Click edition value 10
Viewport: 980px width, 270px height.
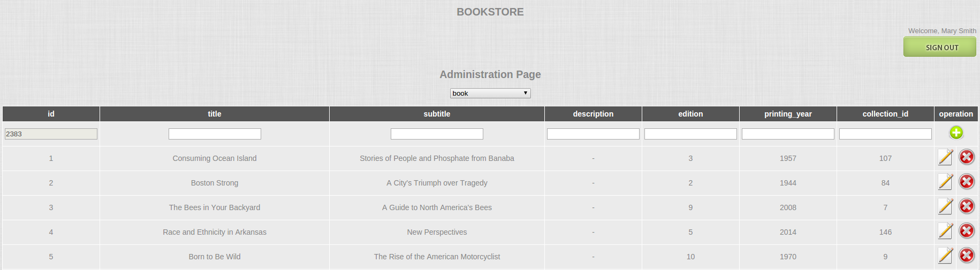[690, 257]
